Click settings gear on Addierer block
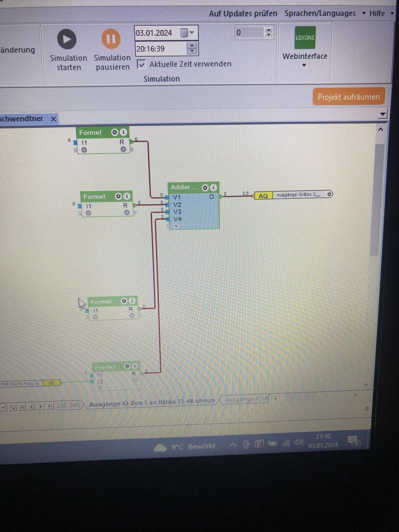 205,188
